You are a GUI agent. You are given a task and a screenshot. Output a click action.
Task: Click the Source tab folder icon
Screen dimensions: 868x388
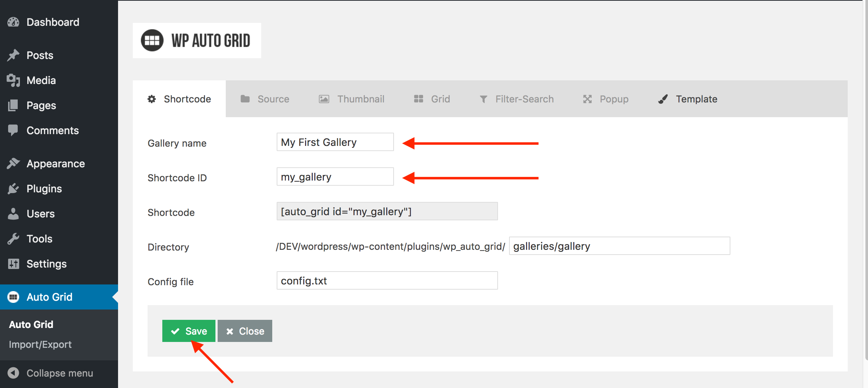[x=245, y=99]
